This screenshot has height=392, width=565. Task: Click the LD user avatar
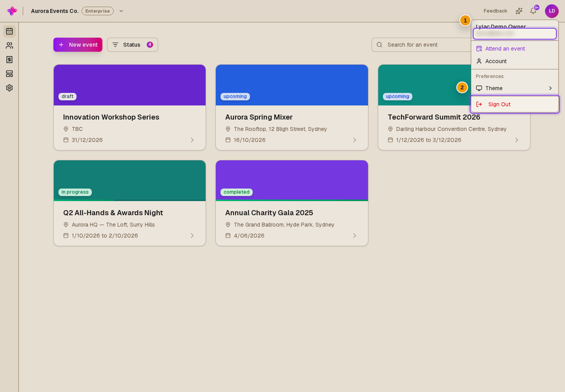pos(552,11)
